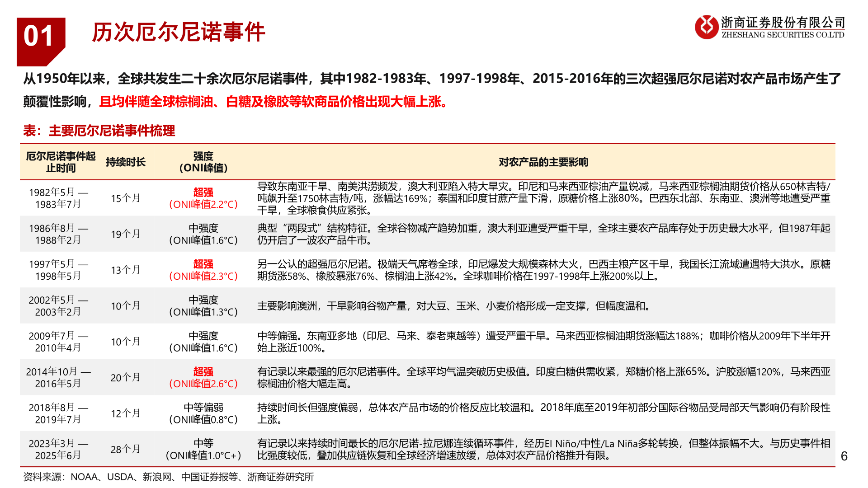Click the duration cell "12个月"

[126, 413]
